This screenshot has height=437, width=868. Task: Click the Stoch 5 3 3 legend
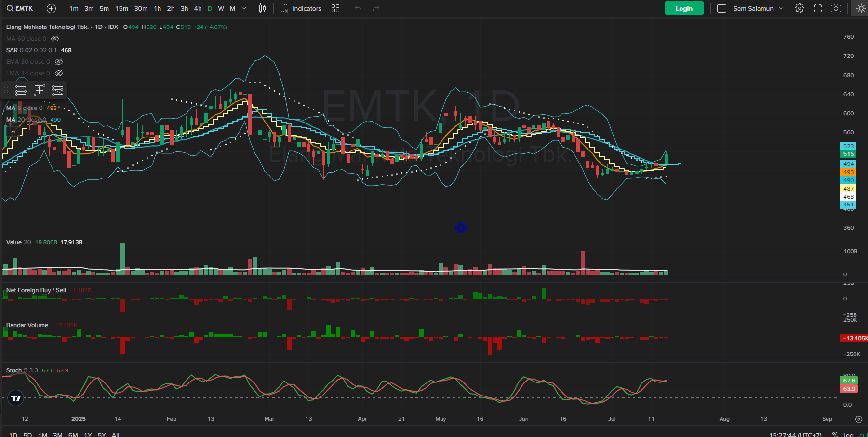[22, 370]
